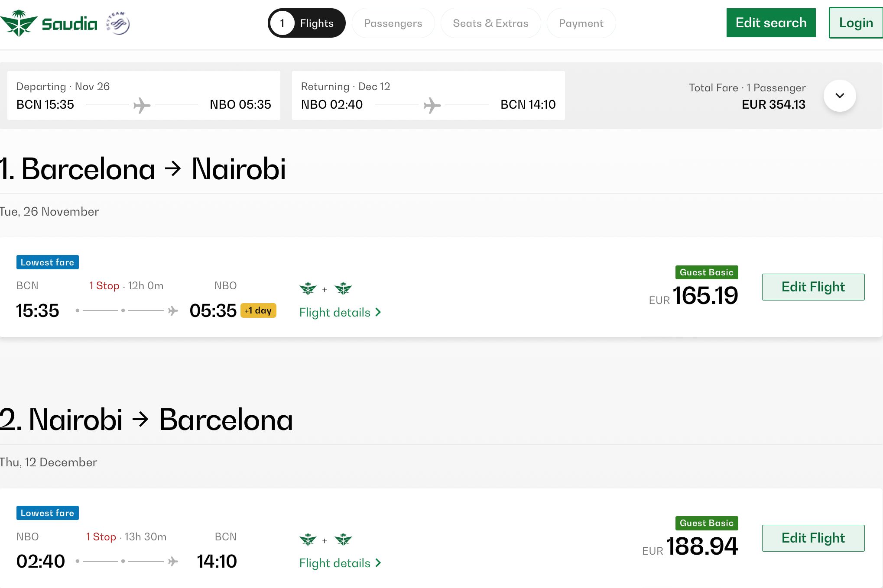
Task: Click the airplane icon in the Departing summary
Action: [142, 105]
